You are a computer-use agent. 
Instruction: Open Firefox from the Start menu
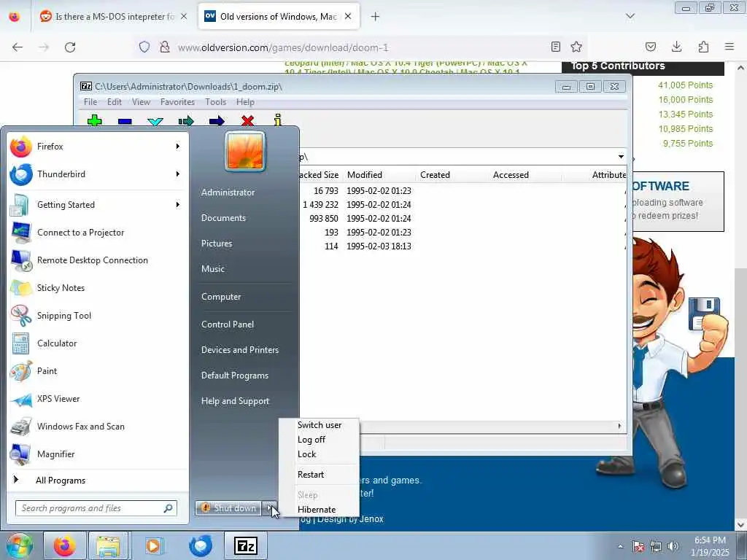pos(97,147)
